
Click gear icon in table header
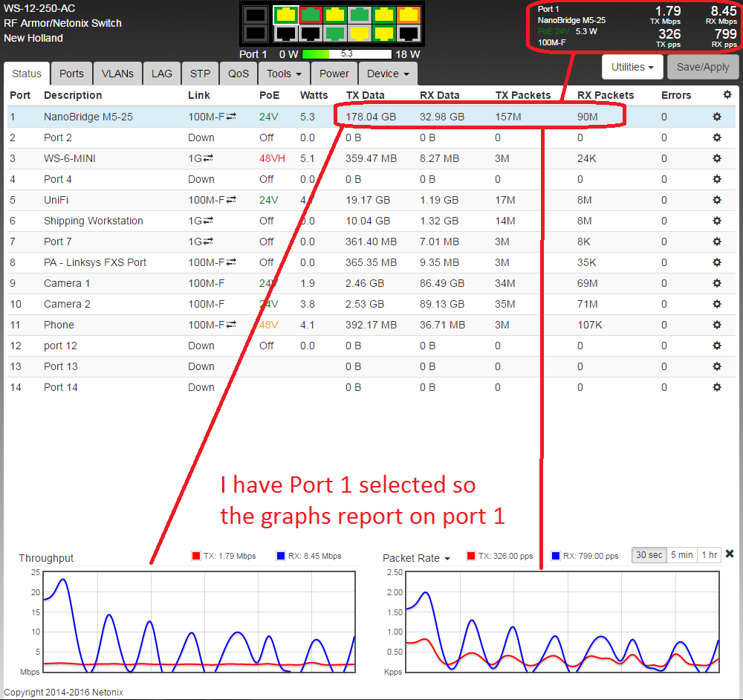727,95
